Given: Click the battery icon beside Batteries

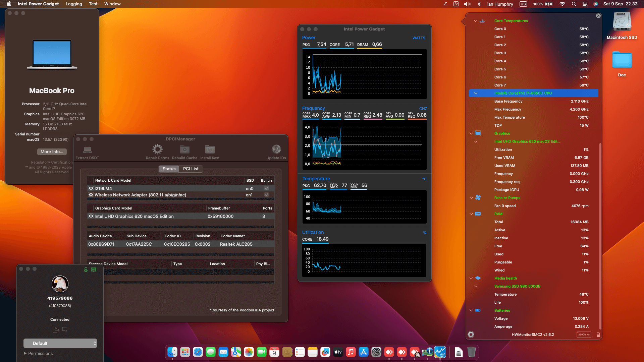Looking at the screenshot, I should click(478, 310).
